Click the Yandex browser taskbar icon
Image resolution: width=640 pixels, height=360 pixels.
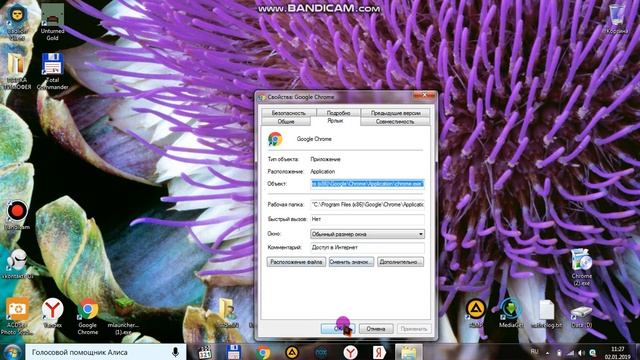pyautogui.click(x=350, y=352)
